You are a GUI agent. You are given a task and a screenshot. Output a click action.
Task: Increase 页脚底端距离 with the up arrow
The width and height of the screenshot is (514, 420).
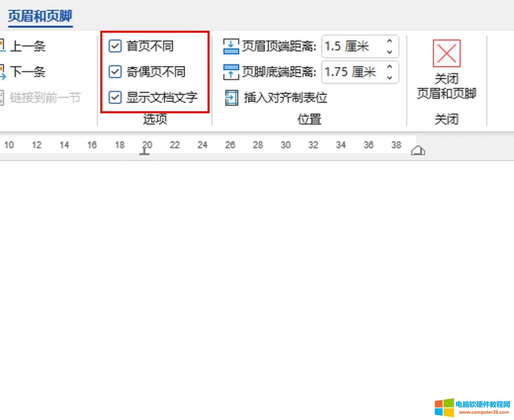390,66
